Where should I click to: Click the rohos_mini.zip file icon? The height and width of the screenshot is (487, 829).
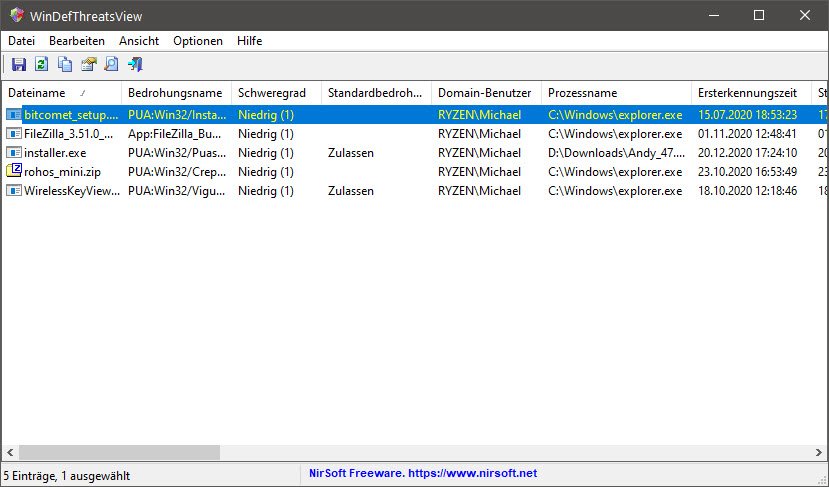tap(14, 171)
